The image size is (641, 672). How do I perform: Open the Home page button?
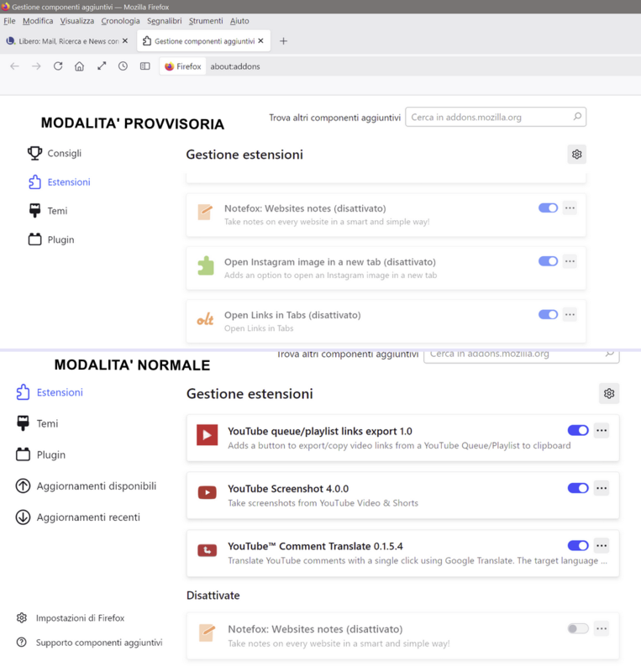79,66
